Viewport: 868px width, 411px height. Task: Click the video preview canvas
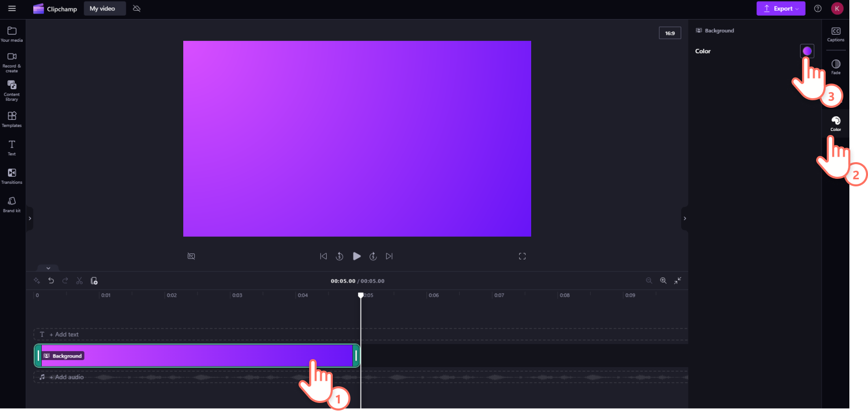[357, 139]
